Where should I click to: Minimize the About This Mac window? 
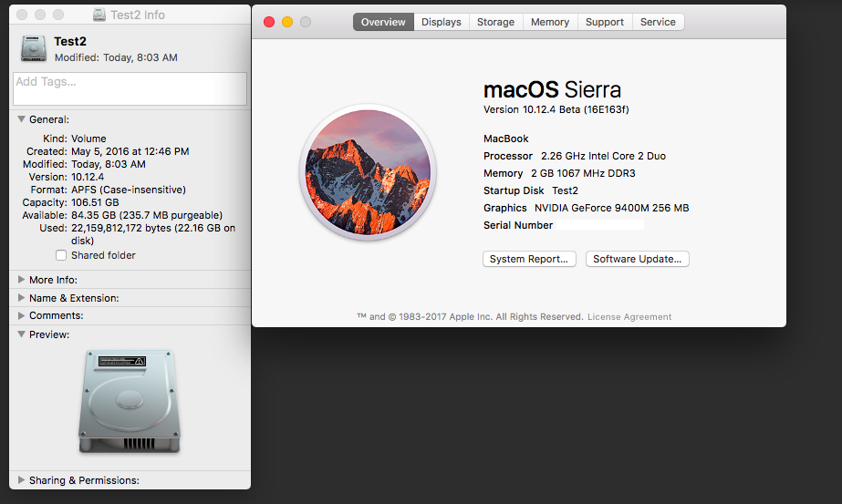(x=287, y=22)
